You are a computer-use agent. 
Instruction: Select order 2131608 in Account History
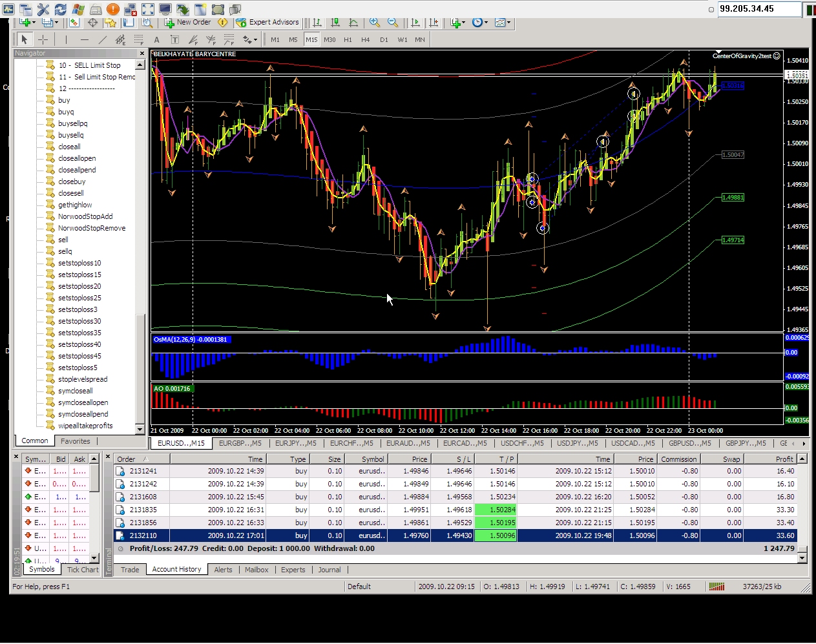(143, 497)
